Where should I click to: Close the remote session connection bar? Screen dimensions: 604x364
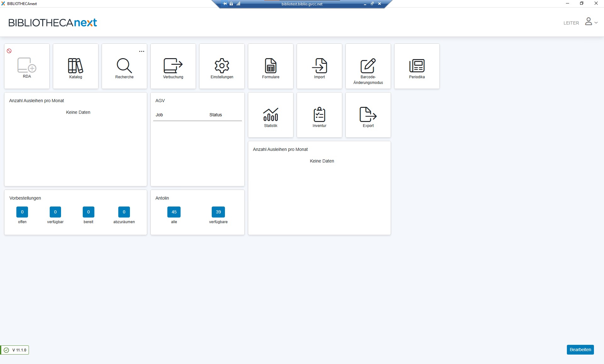(379, 4)
